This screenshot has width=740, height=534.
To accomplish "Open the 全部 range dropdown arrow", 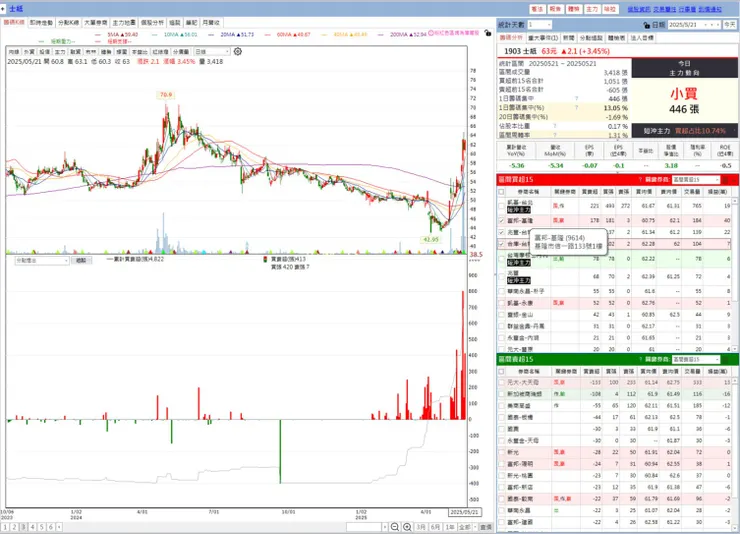I will [x=474, y=527].
